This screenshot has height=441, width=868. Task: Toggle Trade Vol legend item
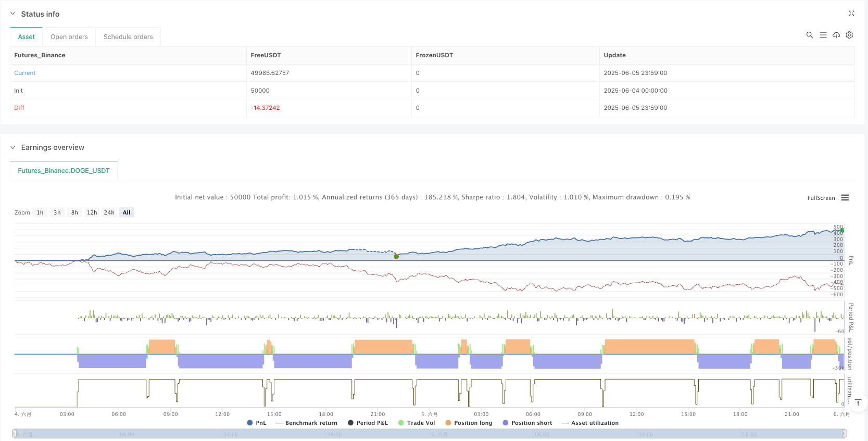pos(416,423)
